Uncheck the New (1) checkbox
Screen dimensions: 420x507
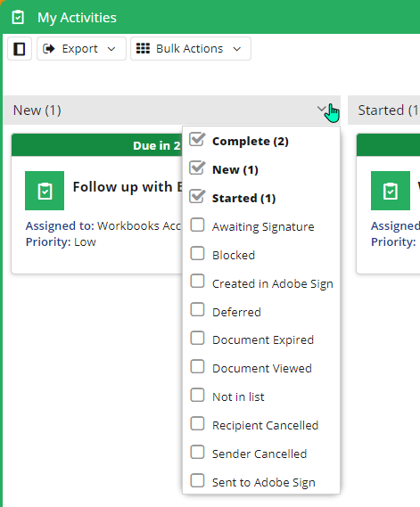click(197, 168)
